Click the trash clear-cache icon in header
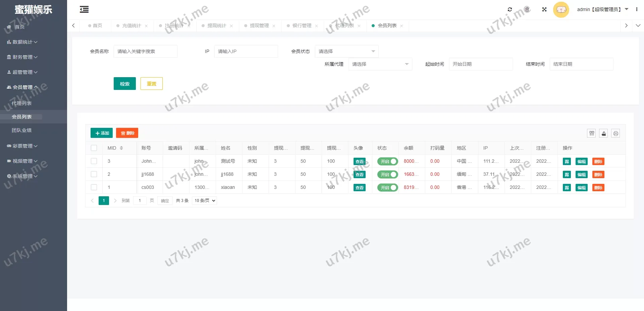Image resolution: width=644 pixels, height=311 pixels. 527,9
